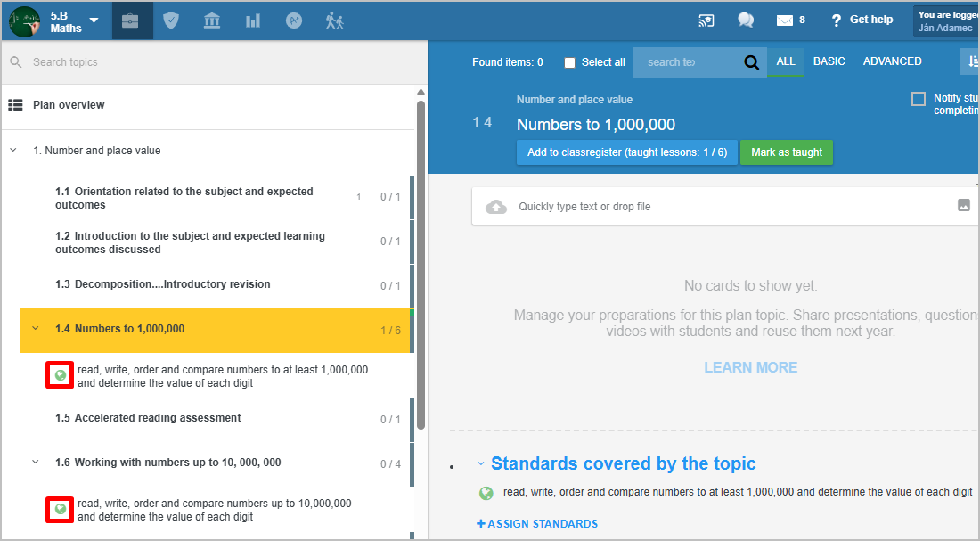Collapse the 1. Number and place value chapter
This screenshot has width=980, height=541.
coord(13,151)
